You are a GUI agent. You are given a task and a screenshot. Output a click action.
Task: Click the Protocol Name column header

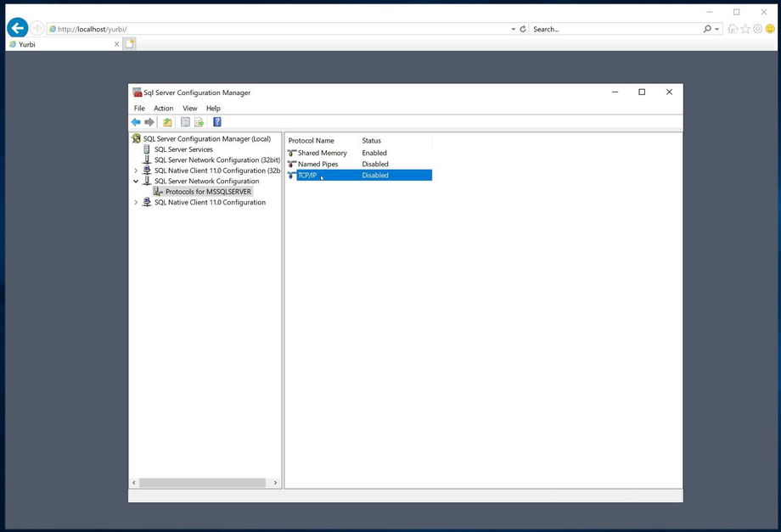[x=312, y=141]
